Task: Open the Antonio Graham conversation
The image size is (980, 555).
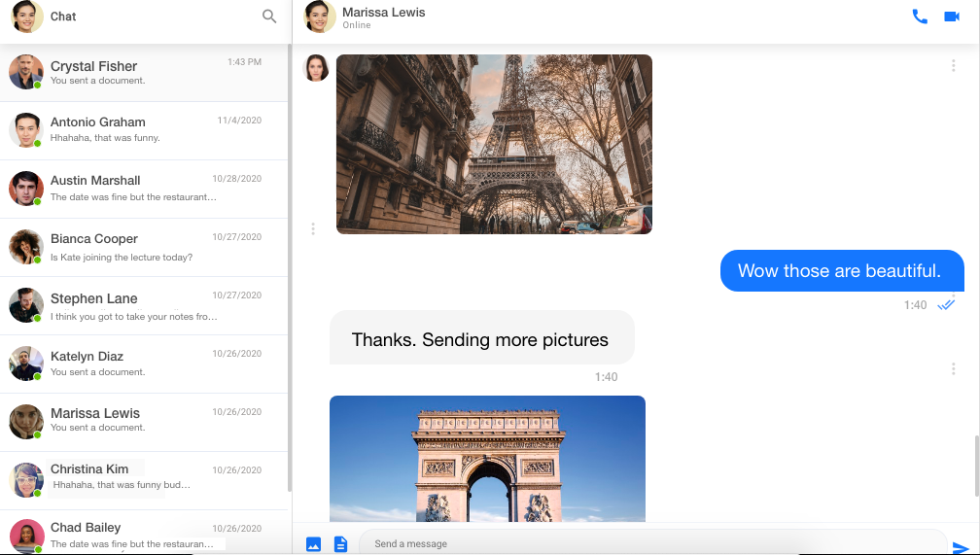Action: 144,130
